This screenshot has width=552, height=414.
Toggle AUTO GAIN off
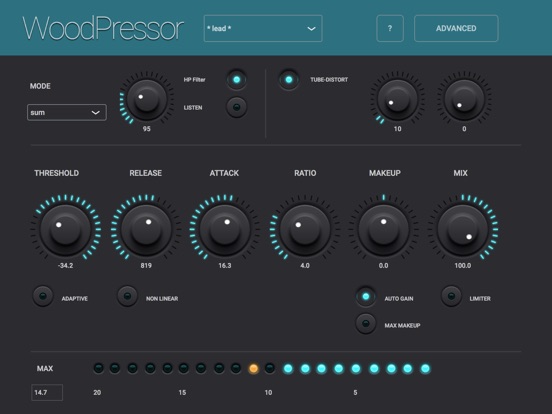366,296
